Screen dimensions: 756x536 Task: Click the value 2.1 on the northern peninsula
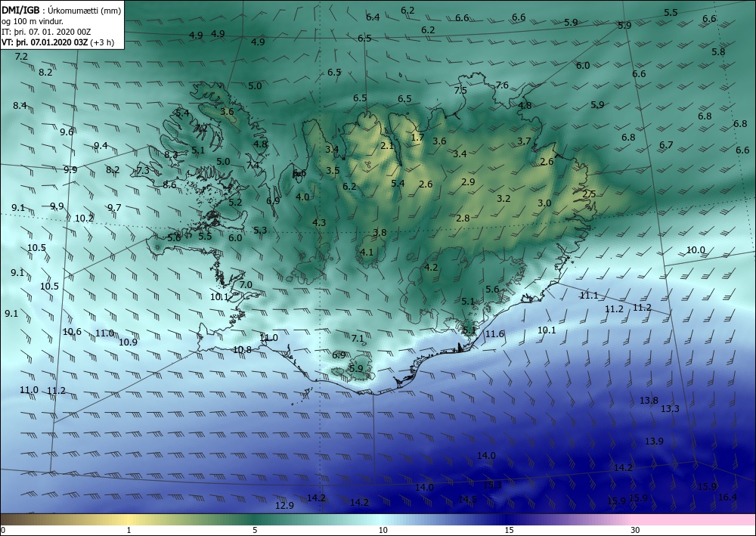(x=387, y=146)
